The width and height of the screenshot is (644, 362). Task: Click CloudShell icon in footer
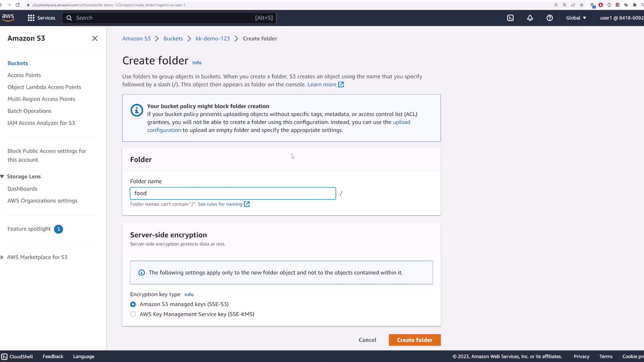pos(4,357)
